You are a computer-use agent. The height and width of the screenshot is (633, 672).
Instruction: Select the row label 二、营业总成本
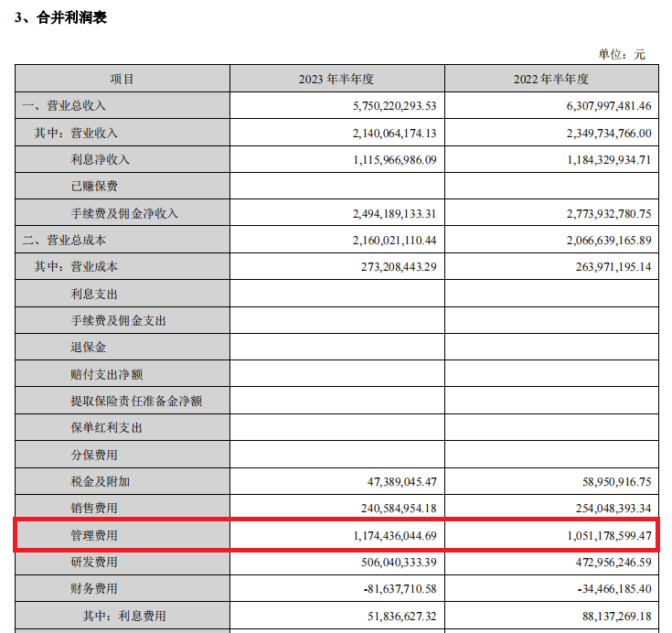coord(64,240)
